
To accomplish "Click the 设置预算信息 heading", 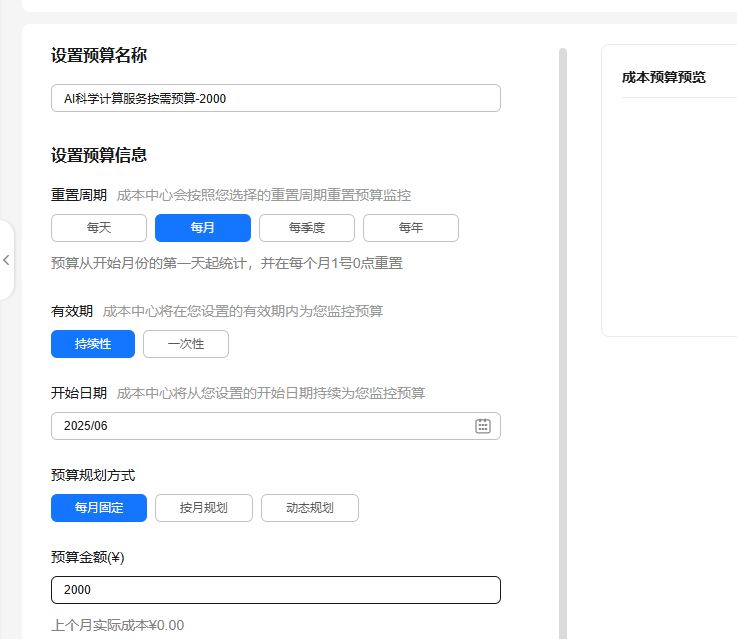I will coord(99,155).
